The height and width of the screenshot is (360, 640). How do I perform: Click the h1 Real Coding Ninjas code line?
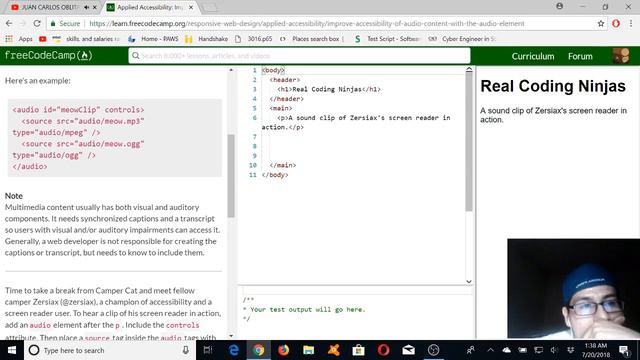[x=329, y=89]
